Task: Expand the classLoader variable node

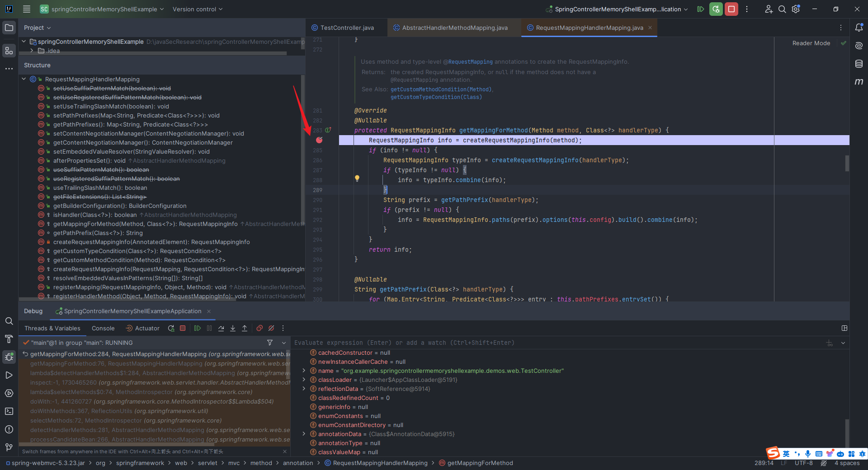Action: point(304,380)
